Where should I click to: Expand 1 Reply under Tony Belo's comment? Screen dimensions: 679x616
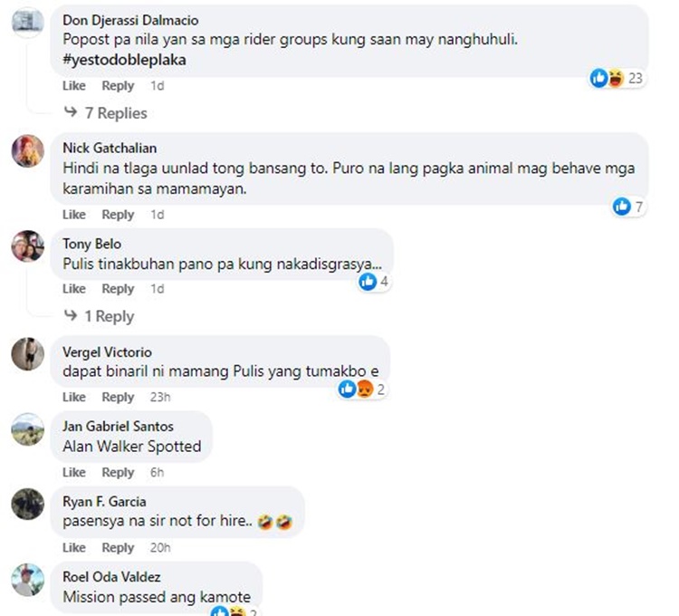tap(100, 316)
